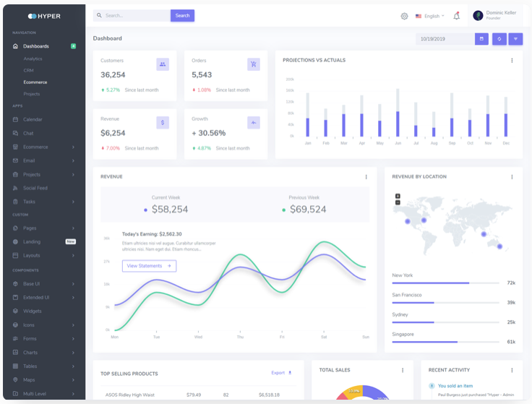Zoom in on the revenue map
Image resolution: width=532 pixels, height=404 pixels.
[x=398, y=196]
